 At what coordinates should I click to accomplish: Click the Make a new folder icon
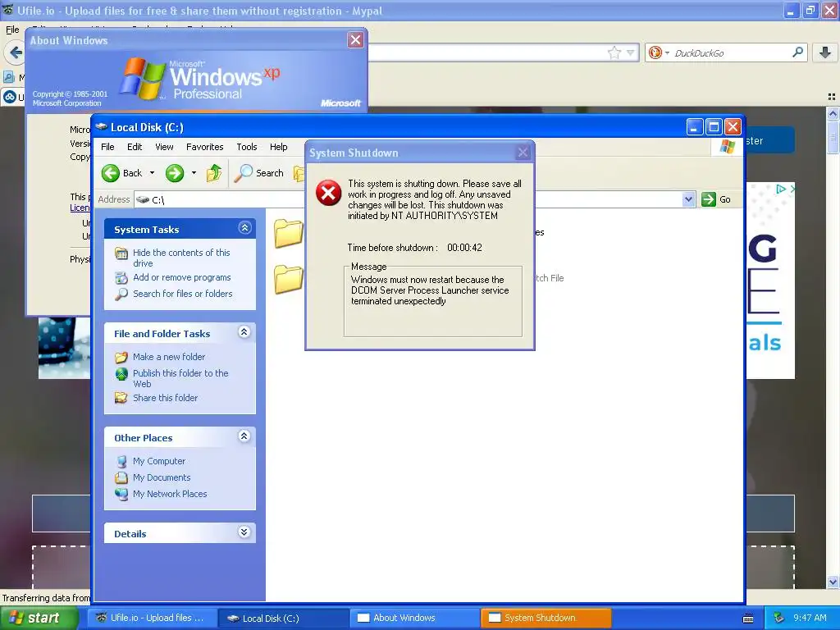[121, 357]
